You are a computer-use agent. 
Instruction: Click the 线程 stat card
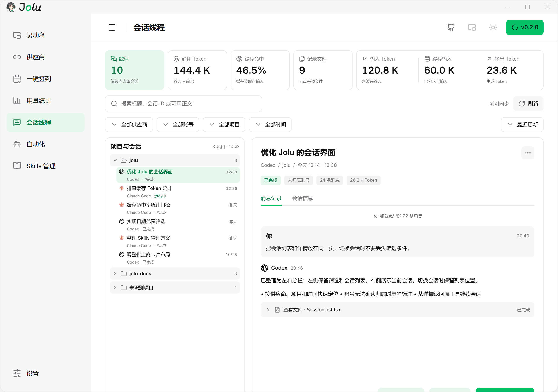(x=135, y=70)
